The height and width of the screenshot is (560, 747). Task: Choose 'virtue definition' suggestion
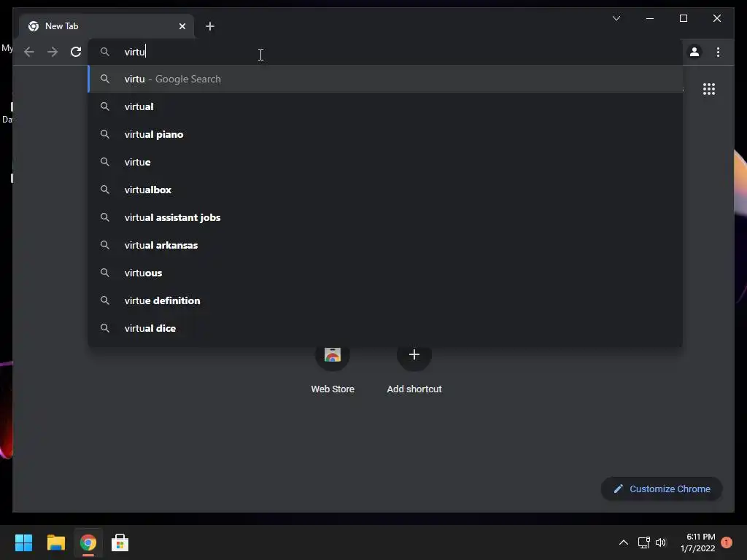tap(385, 300)
